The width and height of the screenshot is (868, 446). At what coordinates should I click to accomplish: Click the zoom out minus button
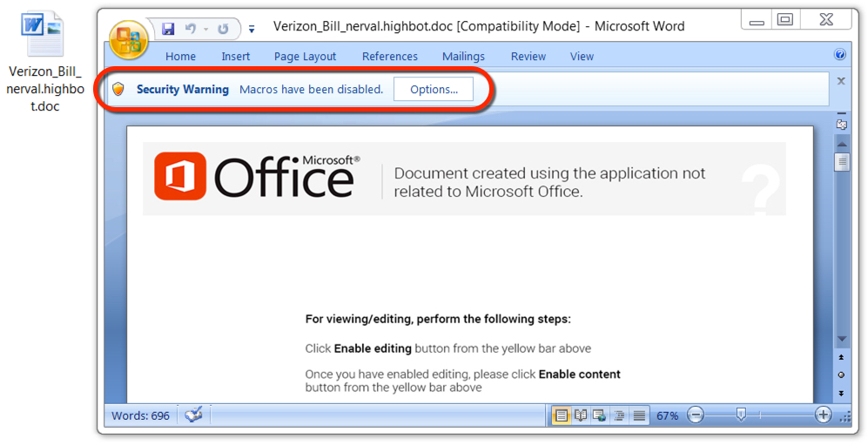696,415
